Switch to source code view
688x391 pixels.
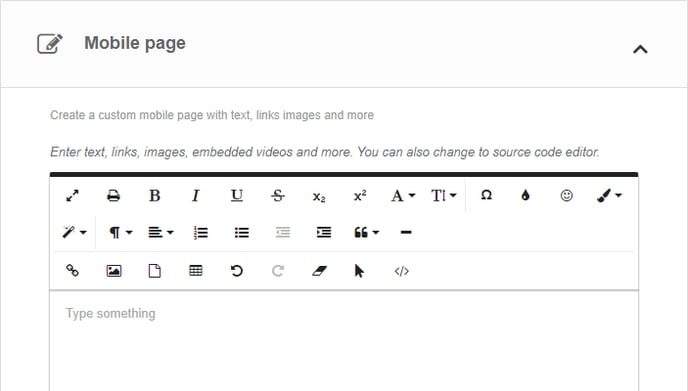click(401, 271)
